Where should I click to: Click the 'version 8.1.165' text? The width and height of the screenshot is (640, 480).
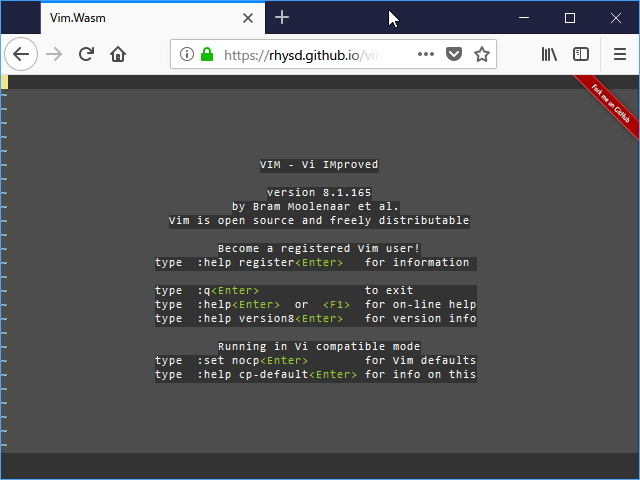click(319, 193)
